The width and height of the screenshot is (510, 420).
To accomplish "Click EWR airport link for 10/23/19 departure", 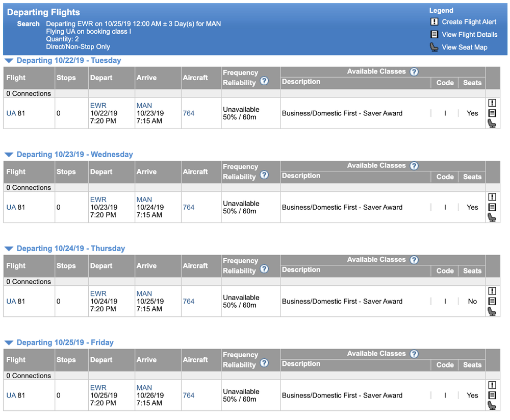I will pos(98,200).
